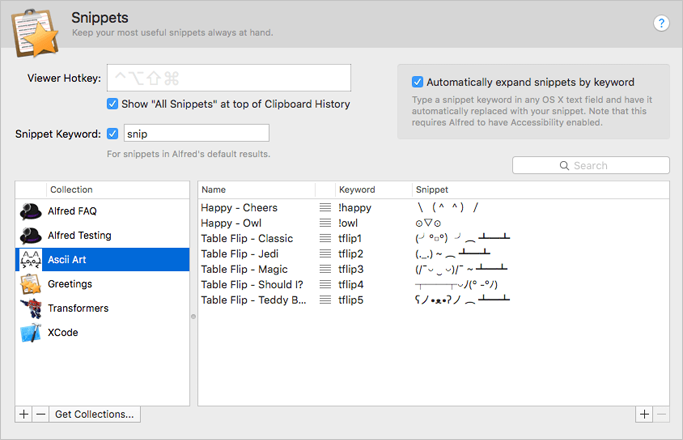This screenshot has height=440, width=683.
Task: Select the Table Flip - Teddy B... name
Action: coord(254,300)
